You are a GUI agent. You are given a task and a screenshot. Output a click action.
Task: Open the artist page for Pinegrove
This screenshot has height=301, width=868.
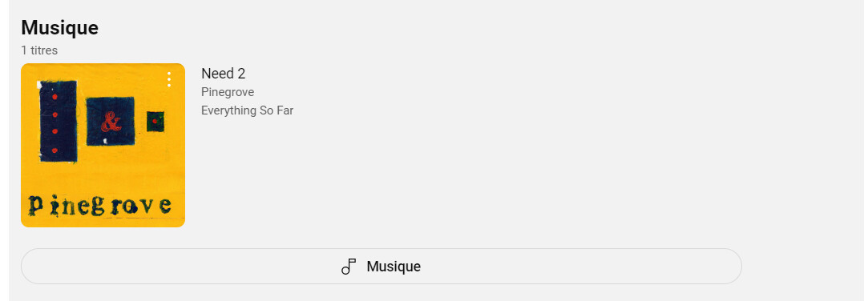228,92
